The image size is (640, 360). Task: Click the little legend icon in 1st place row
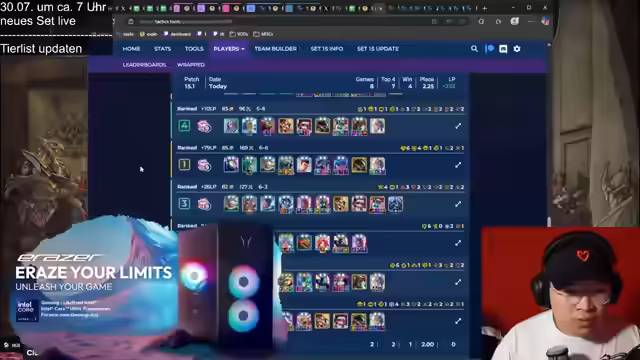(x=204, y=165)
